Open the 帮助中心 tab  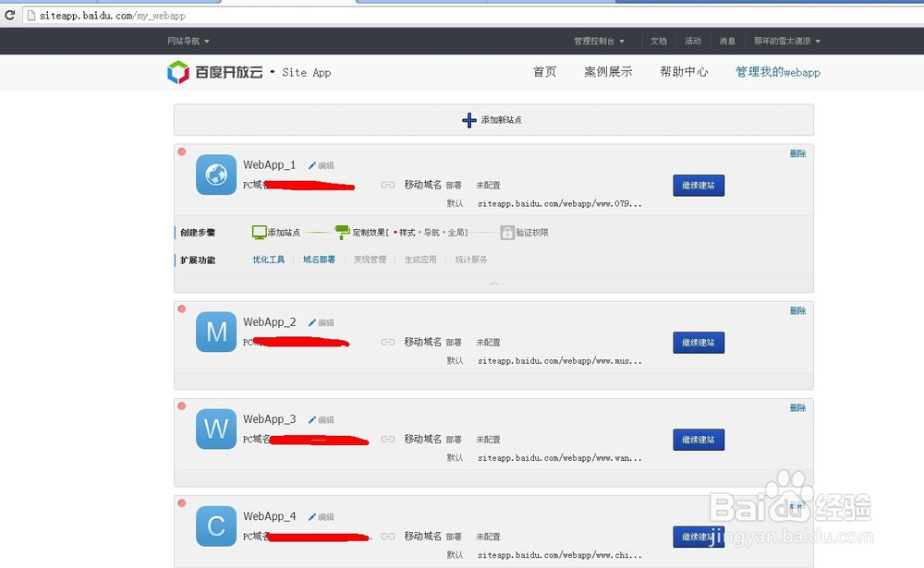point(684,72)
